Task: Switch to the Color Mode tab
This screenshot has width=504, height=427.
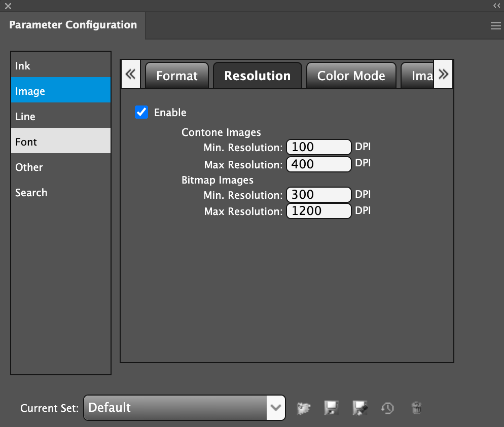Action: pos(351,76)
